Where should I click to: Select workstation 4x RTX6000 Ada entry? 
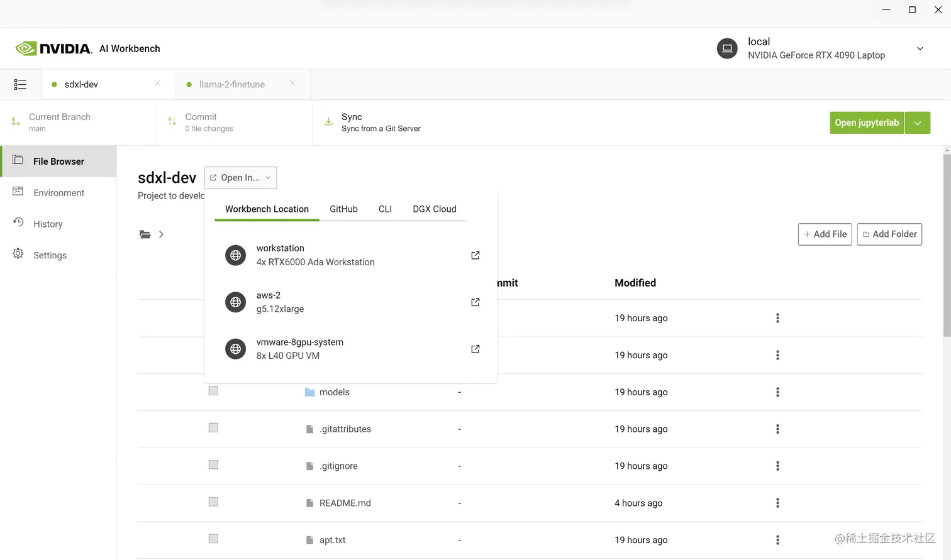351,255
